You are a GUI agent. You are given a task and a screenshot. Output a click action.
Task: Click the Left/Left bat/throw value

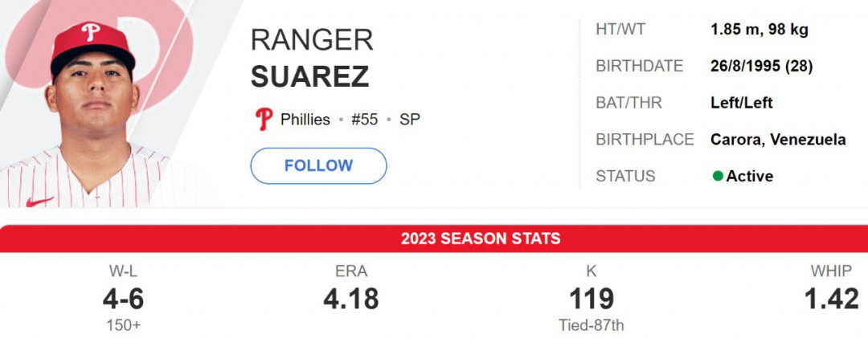pyautogui.click(x=741, y=103)
